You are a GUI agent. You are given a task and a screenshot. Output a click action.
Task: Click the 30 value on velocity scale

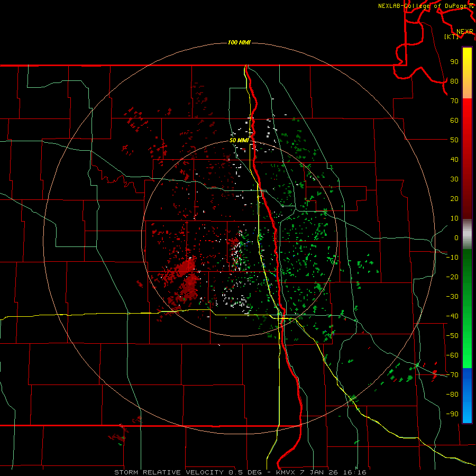(454, 179)
